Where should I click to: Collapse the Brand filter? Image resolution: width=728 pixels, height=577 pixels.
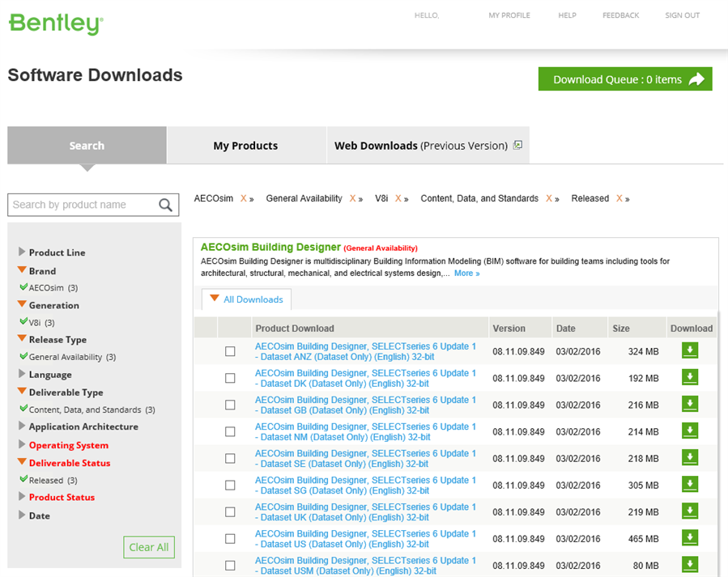pos(21,270)
